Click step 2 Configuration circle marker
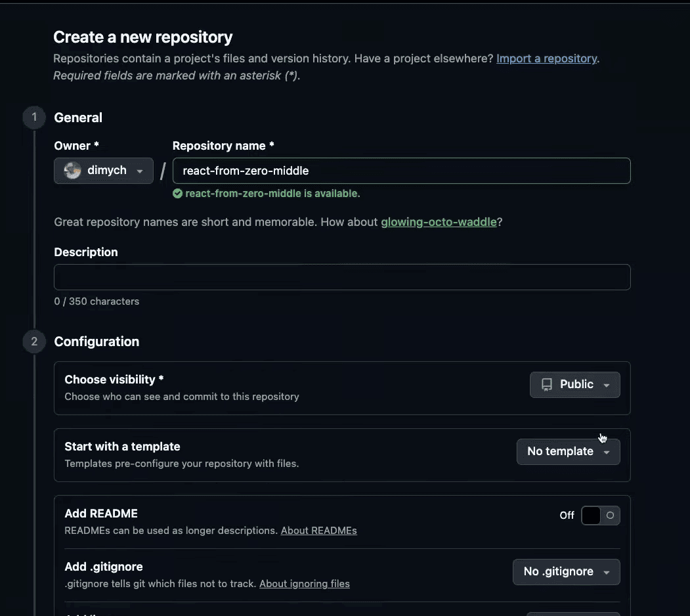Screen dimensions: 690x616 (x=34, y=341)
